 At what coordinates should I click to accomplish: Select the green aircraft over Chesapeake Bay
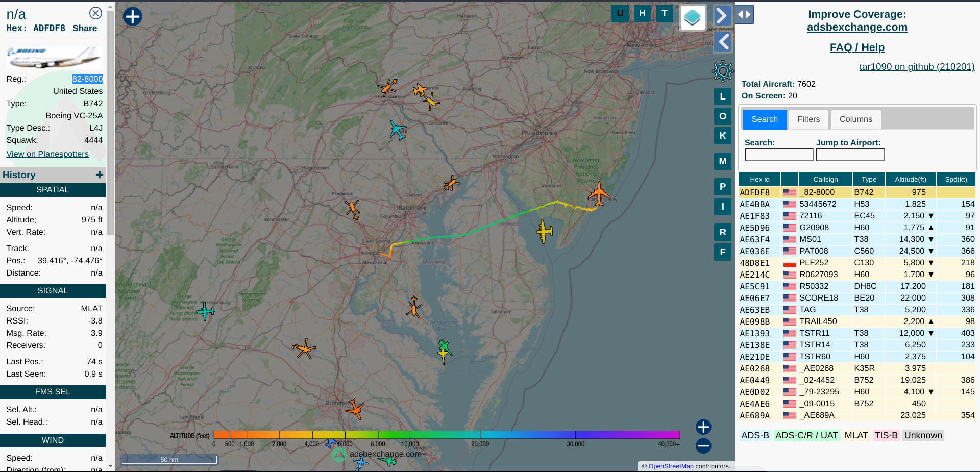[444, 347]
